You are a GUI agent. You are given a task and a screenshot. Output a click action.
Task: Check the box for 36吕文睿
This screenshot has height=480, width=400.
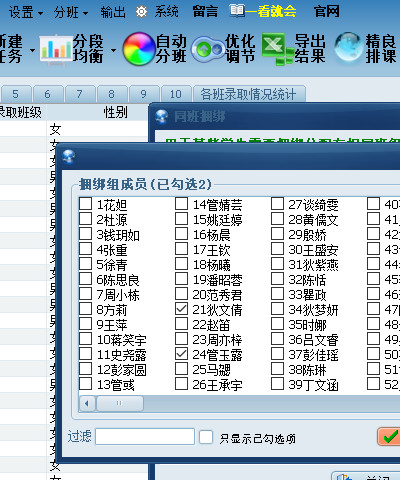point(277,339)
